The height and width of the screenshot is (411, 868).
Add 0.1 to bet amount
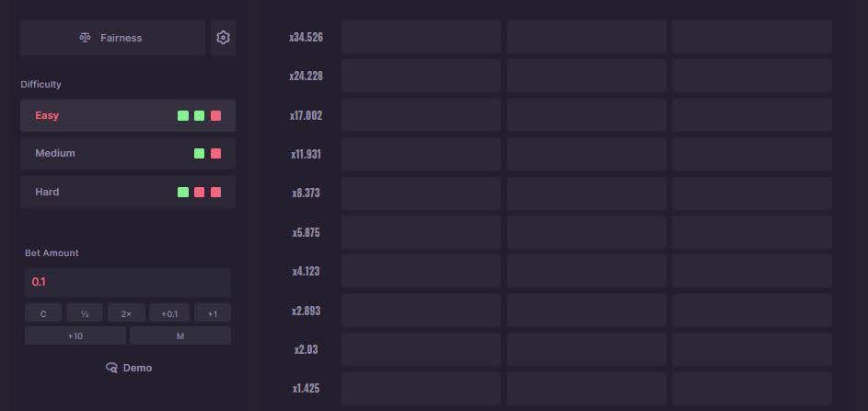pos(169,313)
